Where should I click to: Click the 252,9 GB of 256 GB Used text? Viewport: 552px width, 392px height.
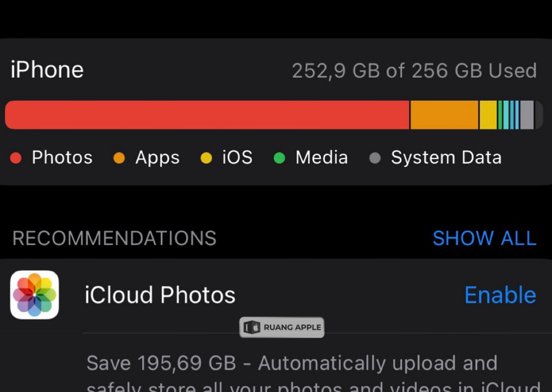(x=414, y=71)
